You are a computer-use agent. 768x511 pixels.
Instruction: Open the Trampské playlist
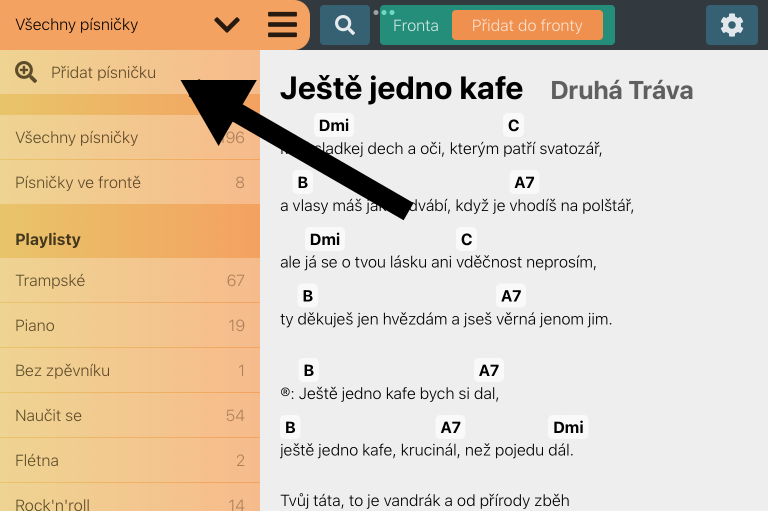(130, 280)
